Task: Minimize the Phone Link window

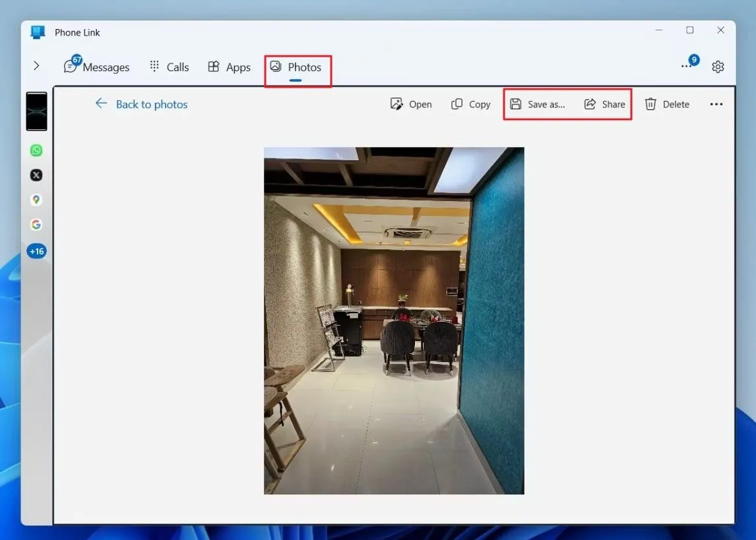Action: (659, 30)
